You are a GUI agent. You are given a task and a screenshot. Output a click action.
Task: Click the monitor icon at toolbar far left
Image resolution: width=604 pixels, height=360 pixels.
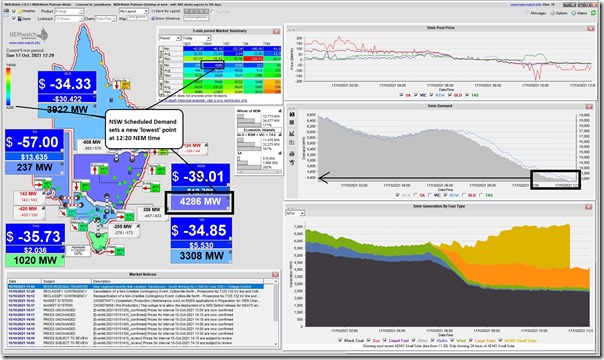(6, 12)
